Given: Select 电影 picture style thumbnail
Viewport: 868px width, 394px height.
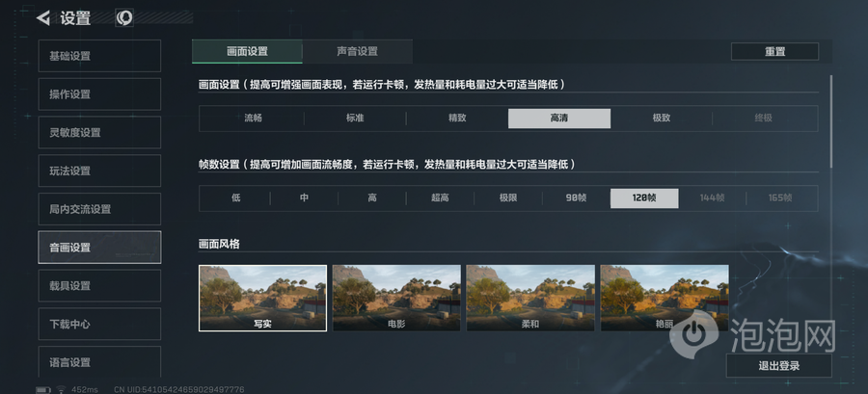Looking at the screenshot, I should tap(396, 298).
